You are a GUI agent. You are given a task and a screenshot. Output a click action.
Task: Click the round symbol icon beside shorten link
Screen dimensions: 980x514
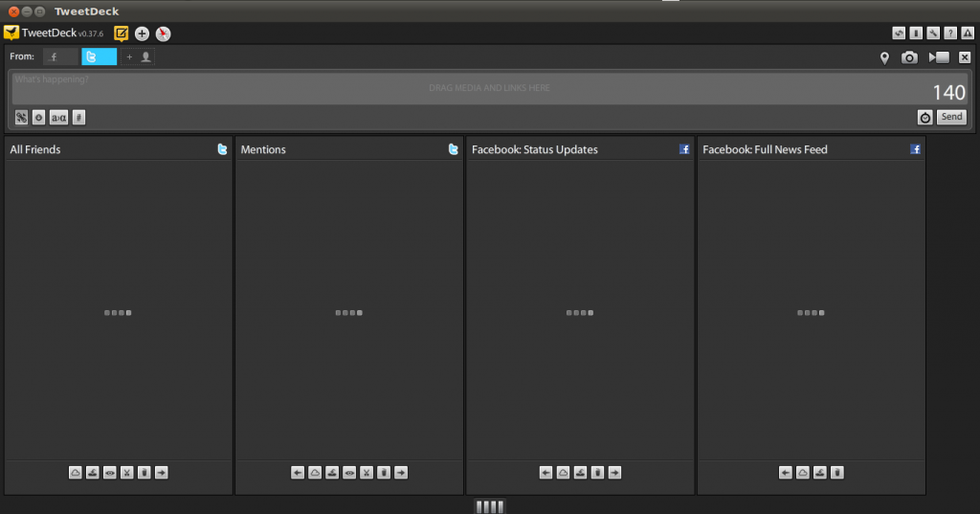click(38, 118)
